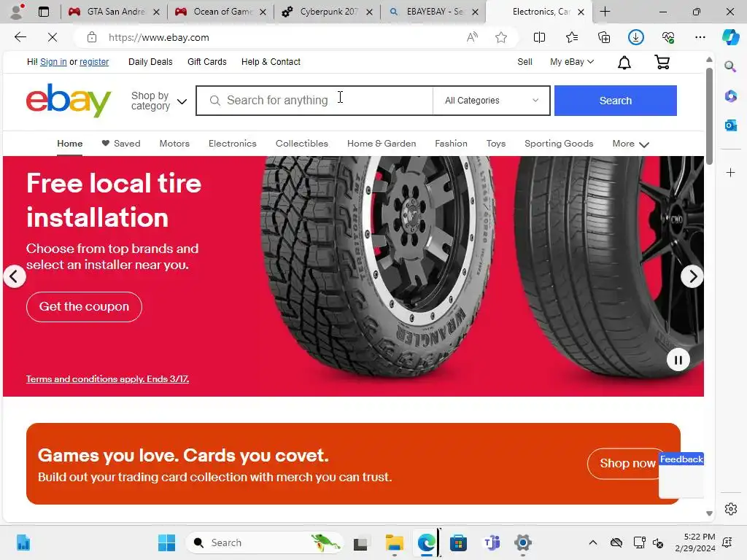Open sidebar search icon

coord(730,66)
